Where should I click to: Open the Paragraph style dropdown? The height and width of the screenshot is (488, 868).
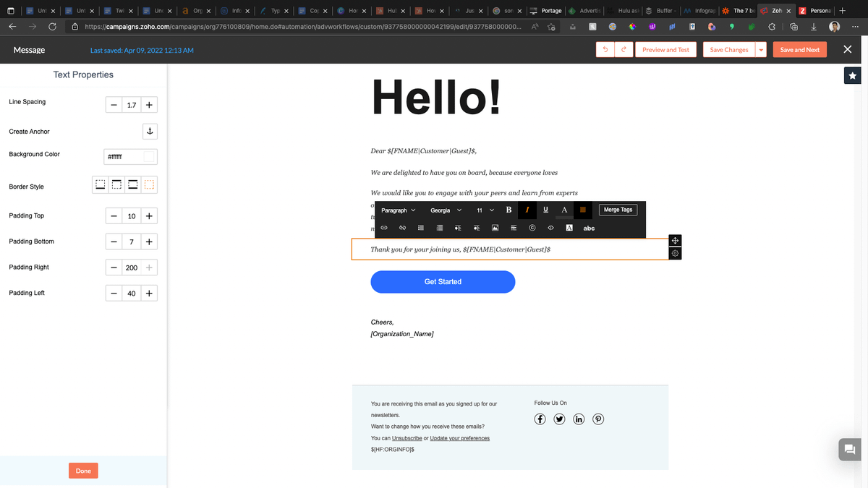[399, 210]
